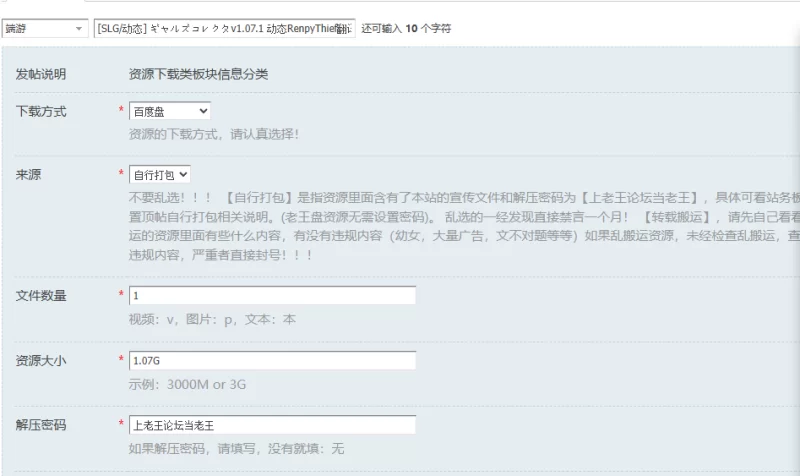800x476 pixels.
Task: Click the 下载方式 label
Action: (41, 112)
